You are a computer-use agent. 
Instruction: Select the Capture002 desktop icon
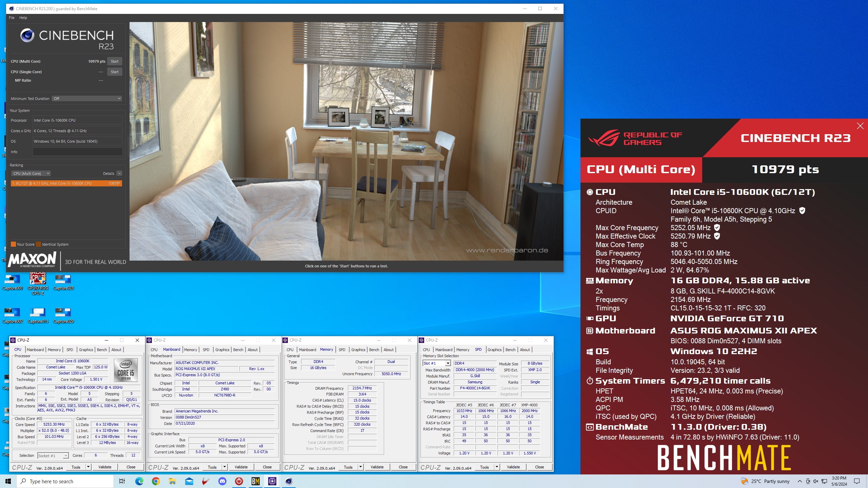13,316
